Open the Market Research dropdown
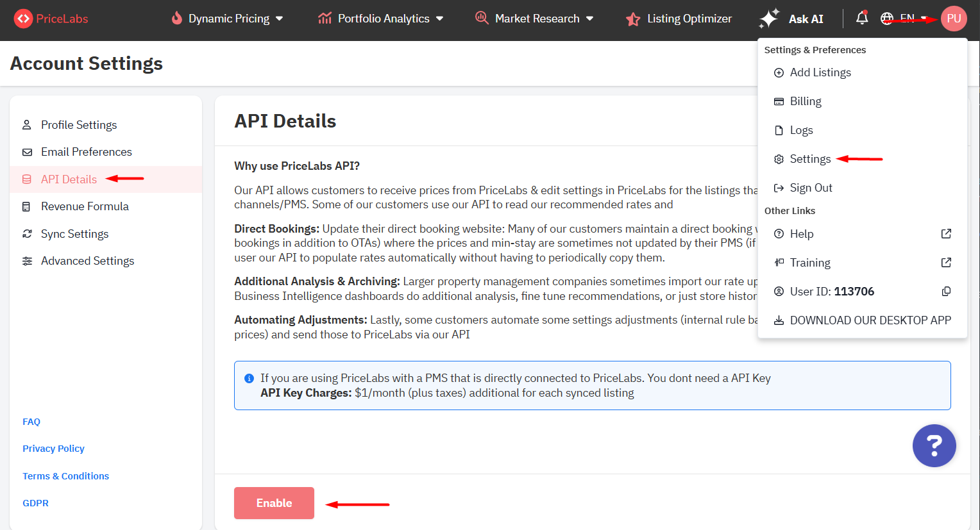980x530 pixels. (534, 19)
